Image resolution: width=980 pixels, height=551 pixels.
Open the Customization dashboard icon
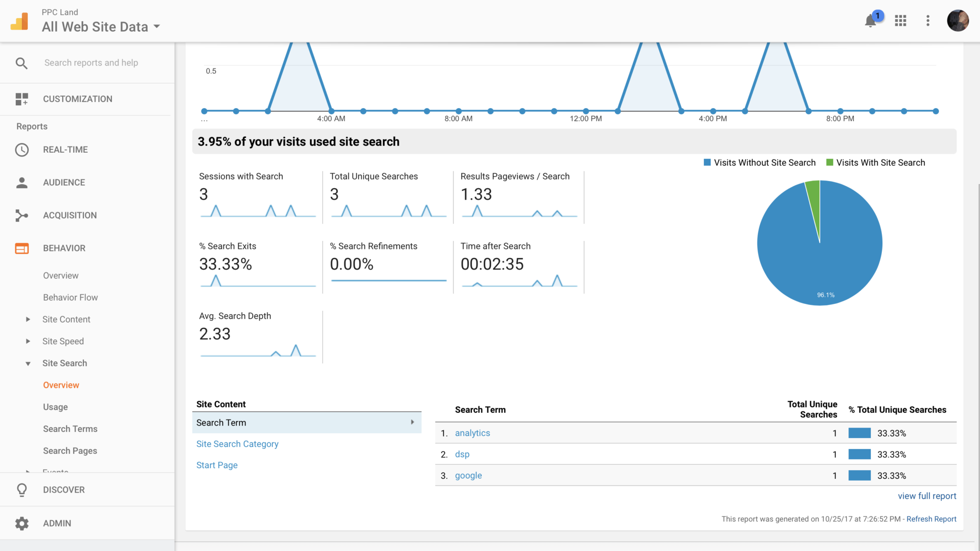click(x=22, y=99)
